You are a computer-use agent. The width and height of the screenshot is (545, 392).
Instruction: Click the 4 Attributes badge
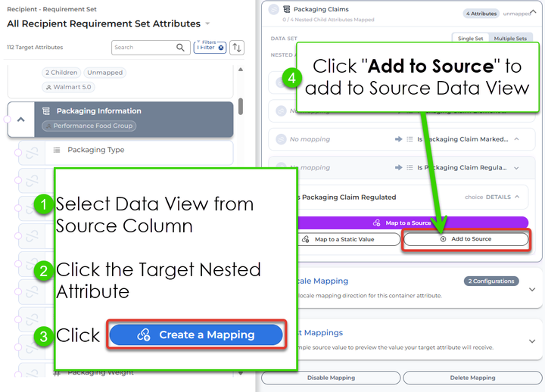481,14
